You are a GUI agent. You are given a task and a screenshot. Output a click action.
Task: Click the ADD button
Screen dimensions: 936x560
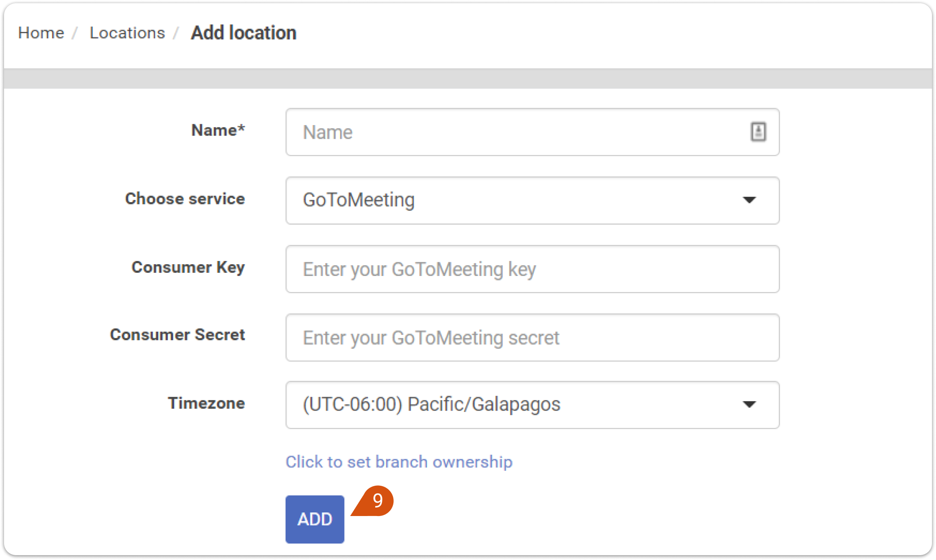tap(315, 519)
